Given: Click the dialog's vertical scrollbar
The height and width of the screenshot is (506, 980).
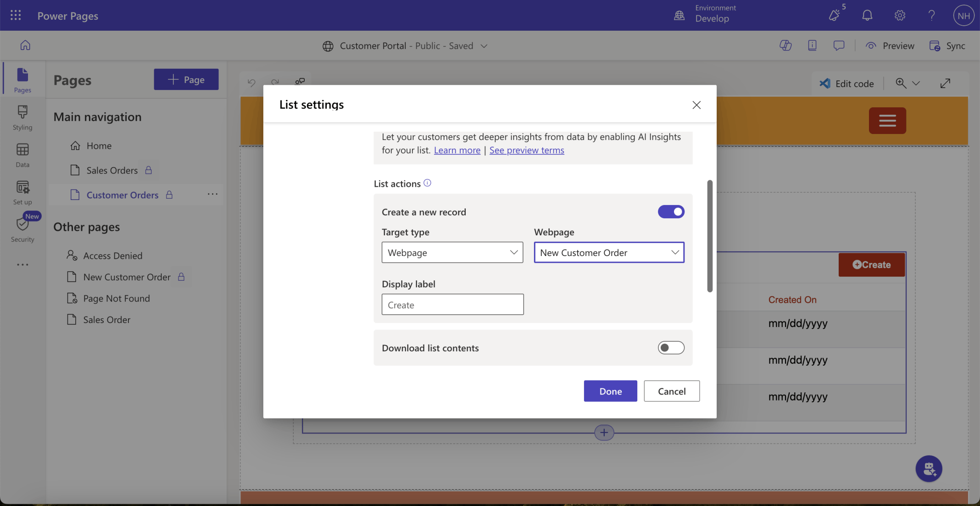Looking at the screenshot, I should pyautogui.click(x=710, y=236).
